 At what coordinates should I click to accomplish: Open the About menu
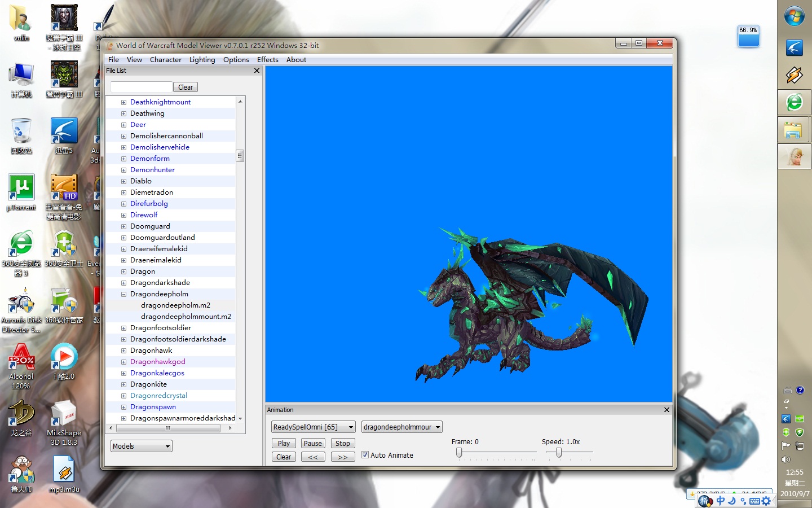(296, 59)
